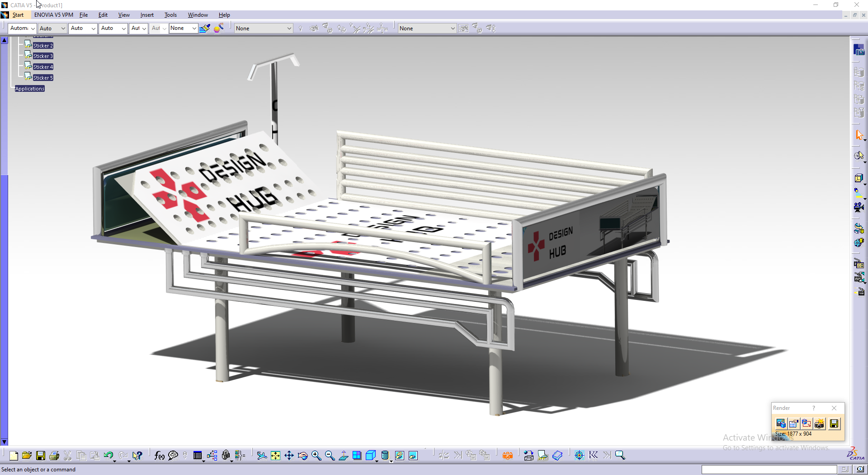Select Applications node in the tree
The image size is (868, 475).
30,89
